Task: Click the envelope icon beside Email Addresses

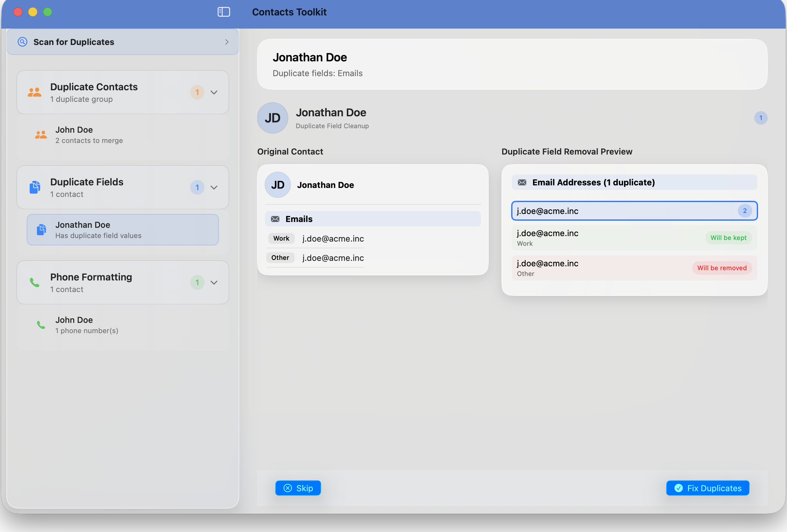Action: 522,182
